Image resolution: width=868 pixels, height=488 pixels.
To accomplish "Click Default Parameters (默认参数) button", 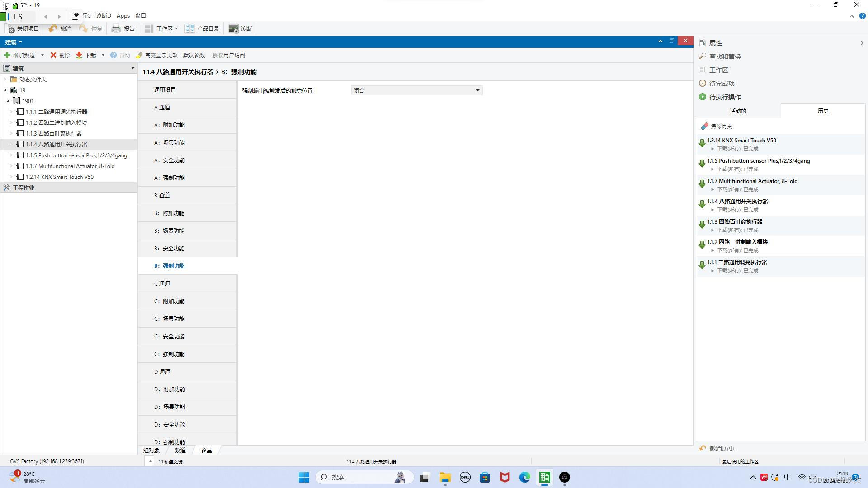I will coord(194,56).
